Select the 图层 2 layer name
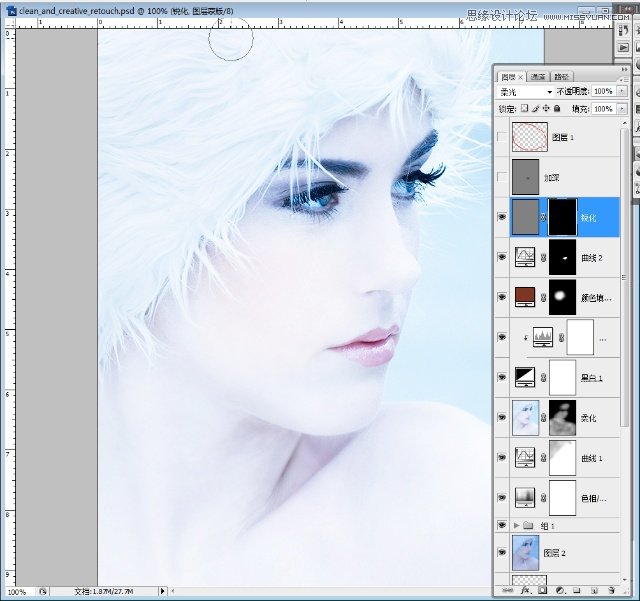 coord(555,553)
